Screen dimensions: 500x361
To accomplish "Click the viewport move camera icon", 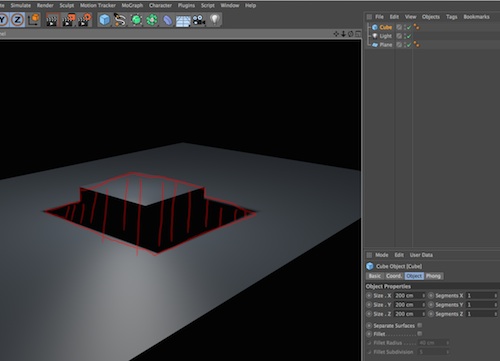I will coord(336,34).
